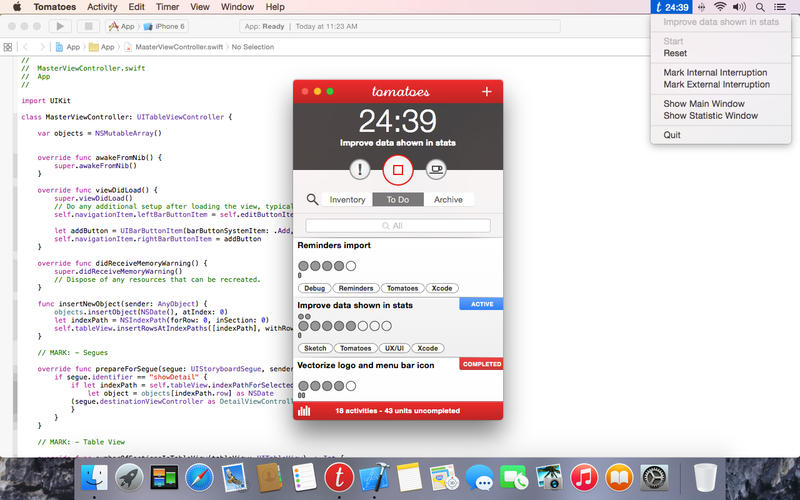Open Notes from the Dock
The width and height of the screenshot is (800, 500).
409,478
